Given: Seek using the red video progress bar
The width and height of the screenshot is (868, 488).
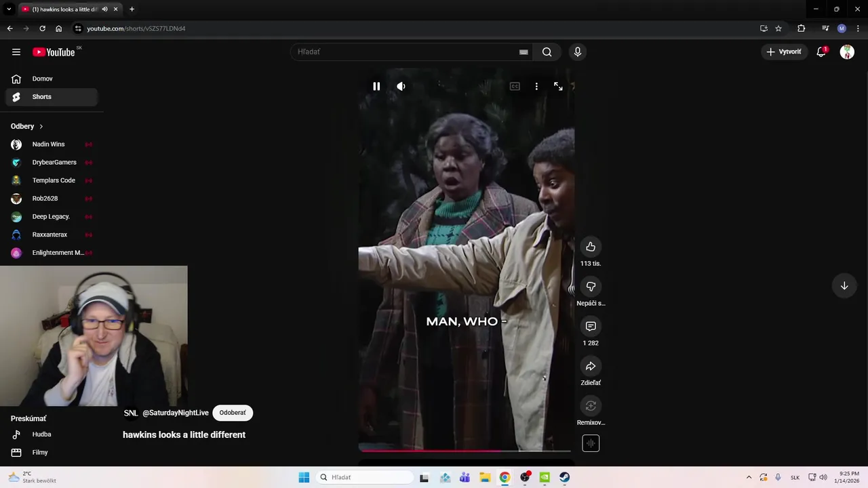Looking at the screenshot, I should (465, 450).
